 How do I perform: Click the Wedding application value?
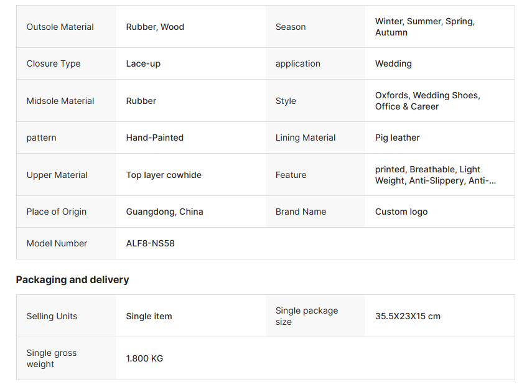coord(393,63)
